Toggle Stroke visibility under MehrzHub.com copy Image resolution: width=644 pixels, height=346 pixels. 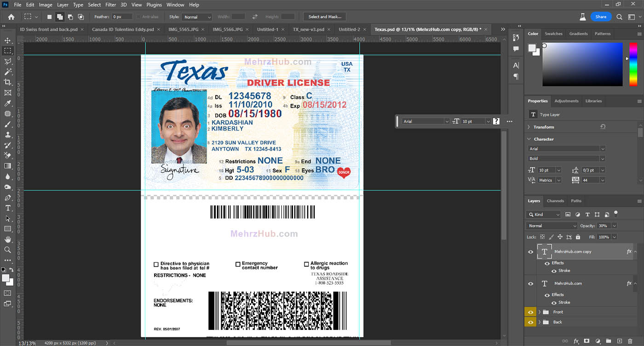coord(554,271)
